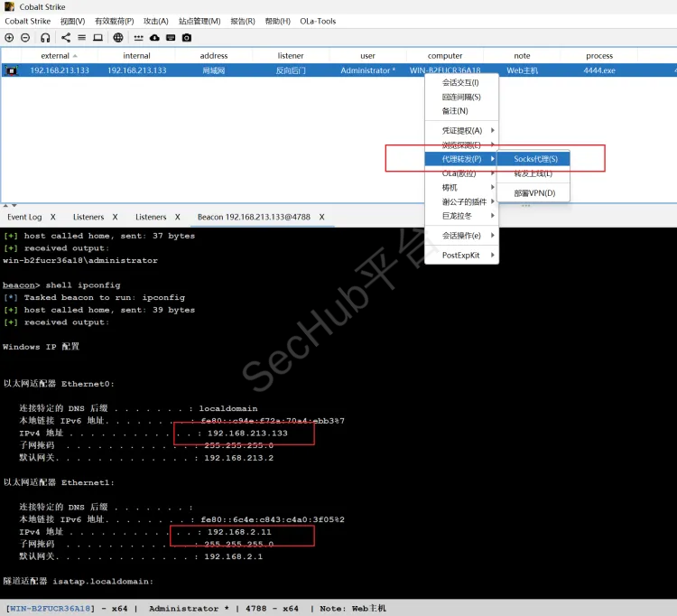Sort by the user column header
677x616 pixels.
[x=368, y=56]
